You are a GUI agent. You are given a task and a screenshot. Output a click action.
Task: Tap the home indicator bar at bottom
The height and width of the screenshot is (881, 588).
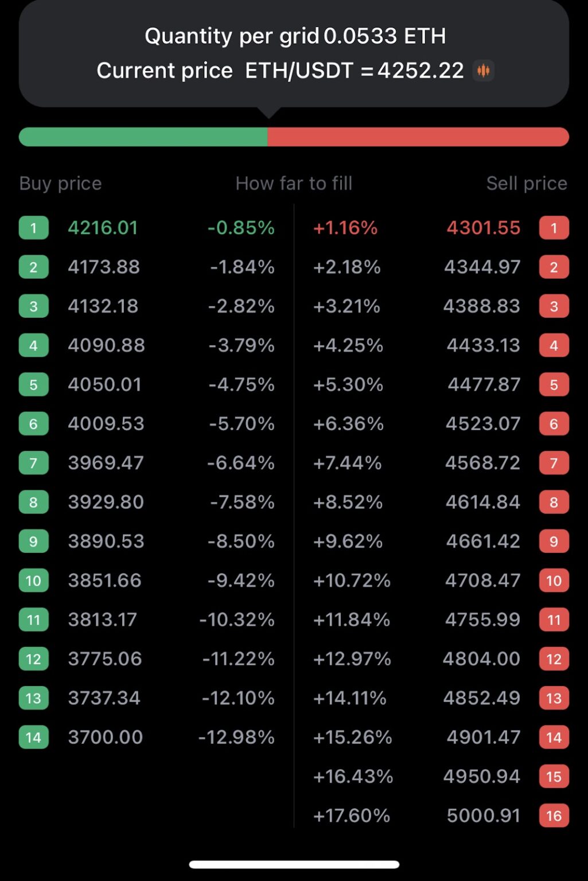pyautogui.click(x=294, y=863)
